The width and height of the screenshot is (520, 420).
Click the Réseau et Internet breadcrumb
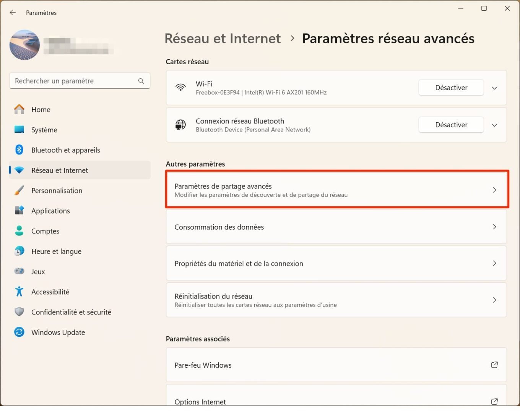pos(223,39)
